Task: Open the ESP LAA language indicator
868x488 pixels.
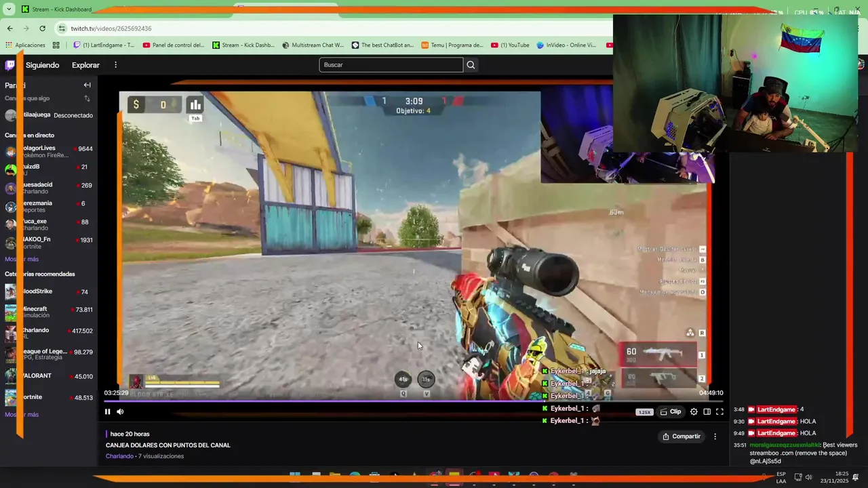Action: [781, 477]
